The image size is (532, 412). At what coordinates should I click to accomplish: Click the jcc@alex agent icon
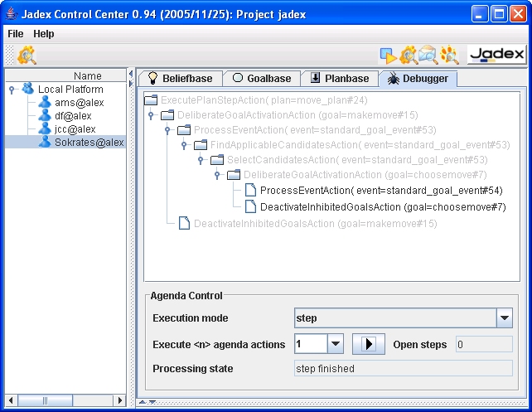point(45,128)
